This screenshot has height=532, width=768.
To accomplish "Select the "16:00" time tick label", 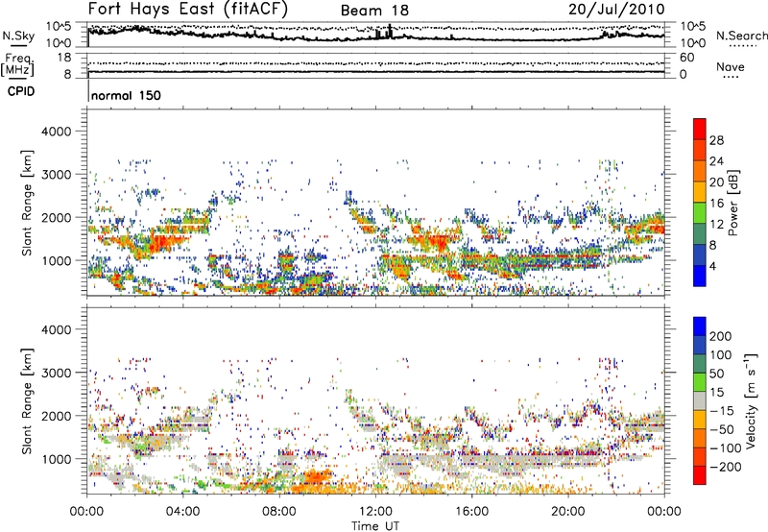I will (x=471, y=511).
